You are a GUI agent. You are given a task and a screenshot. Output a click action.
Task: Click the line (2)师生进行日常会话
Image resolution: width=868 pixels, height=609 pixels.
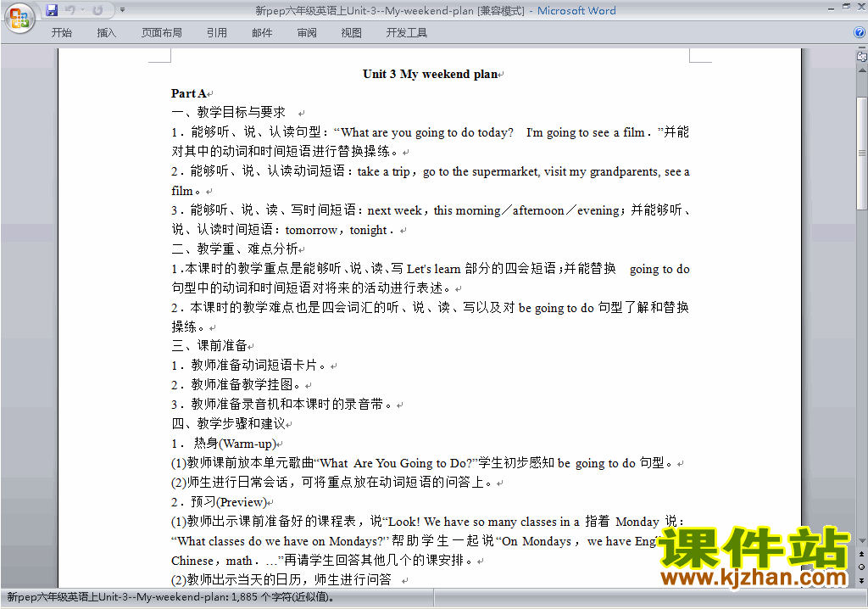331,482
